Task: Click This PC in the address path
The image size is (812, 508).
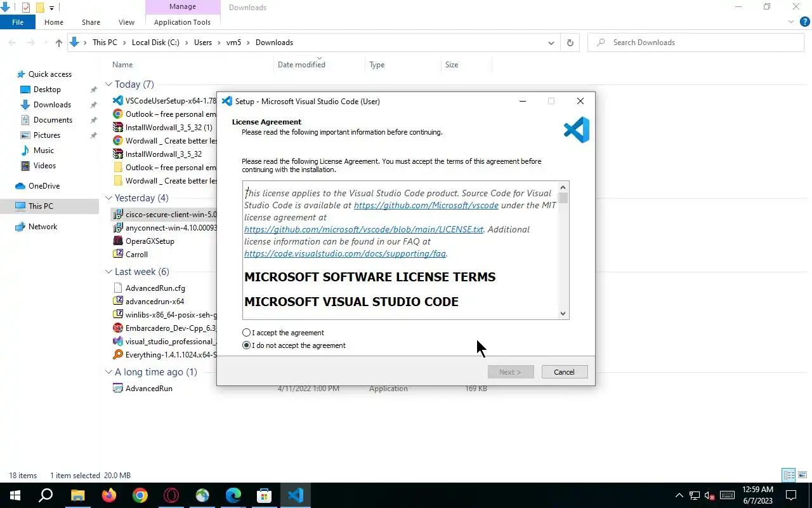Action: point(105,43)
